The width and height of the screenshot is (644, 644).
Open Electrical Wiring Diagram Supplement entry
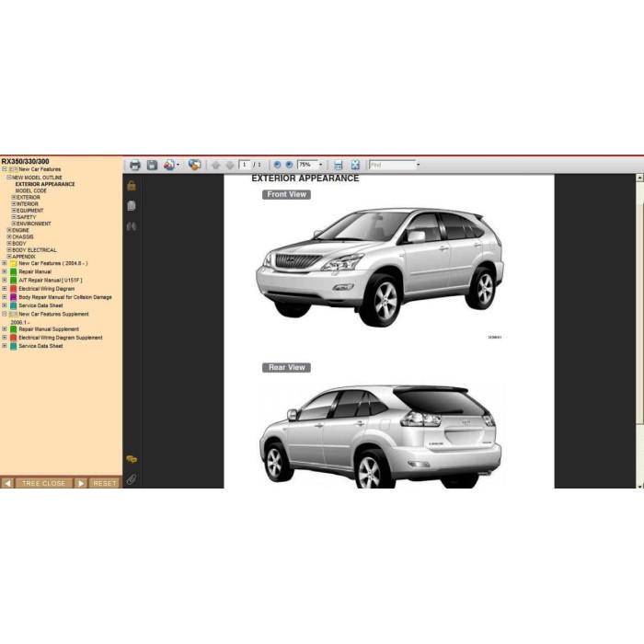[x=61, y=338]
